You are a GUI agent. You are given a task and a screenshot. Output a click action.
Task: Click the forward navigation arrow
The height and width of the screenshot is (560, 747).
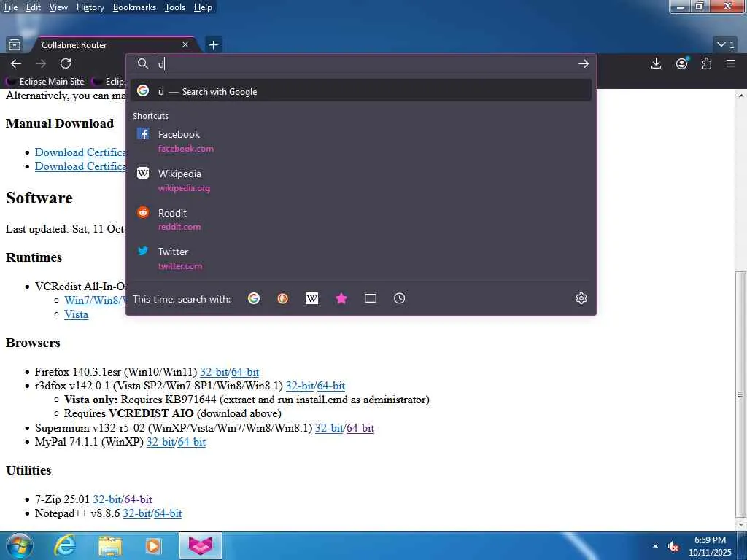pos(41,63)
